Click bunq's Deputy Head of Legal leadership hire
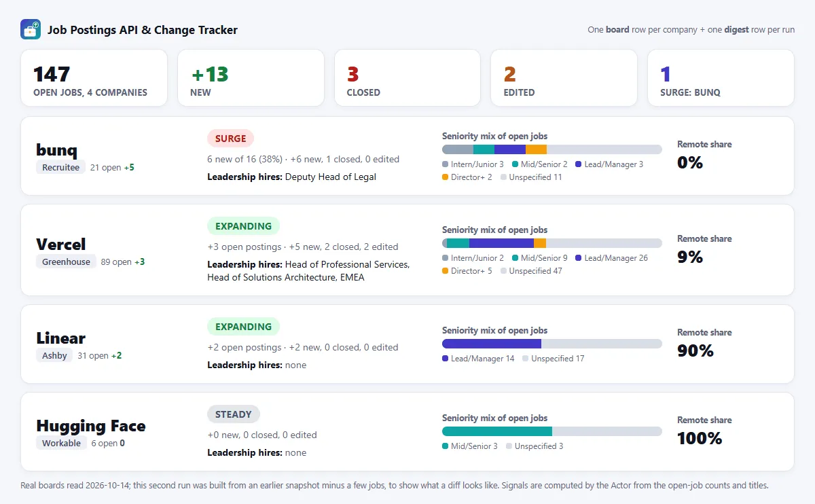 pos(331,177)
